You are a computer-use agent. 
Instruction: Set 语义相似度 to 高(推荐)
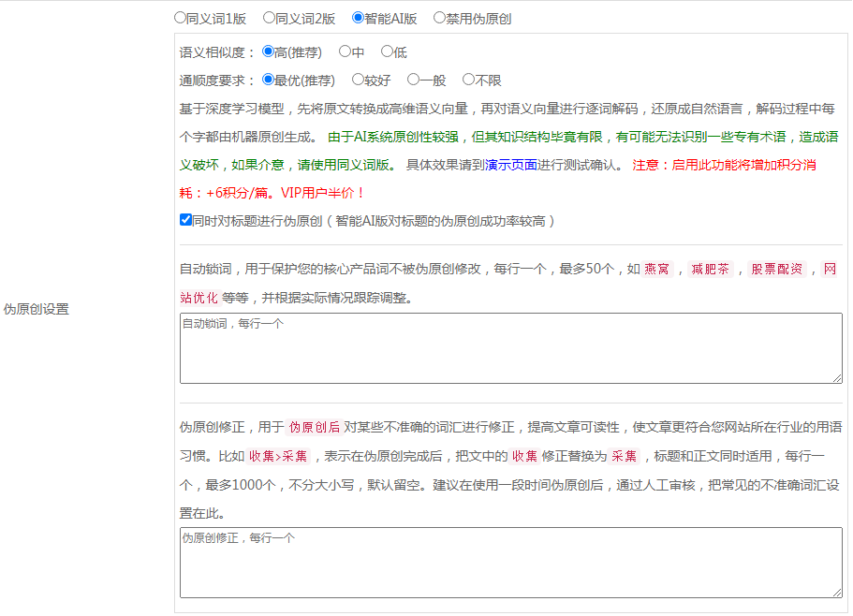(268, 51)
